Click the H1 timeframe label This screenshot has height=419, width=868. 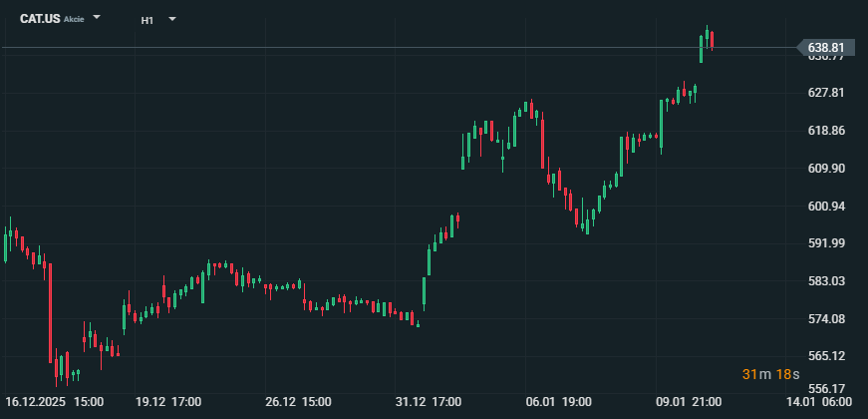click(147, 19)
